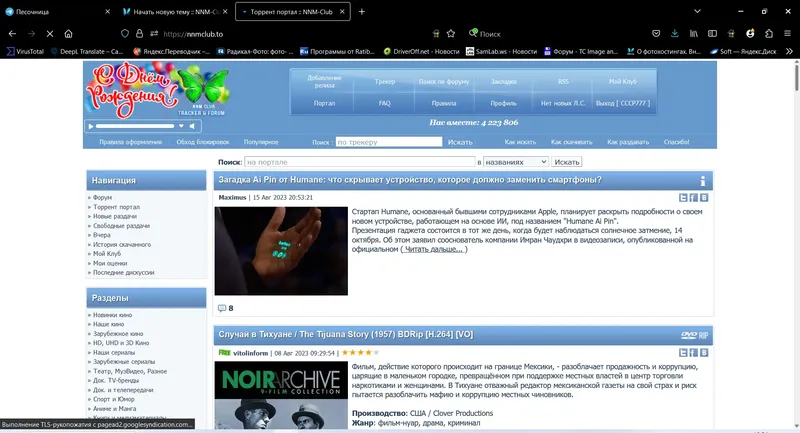Screen dimensions: 800x433
Task: Open the browser home page icon
Action: click(68, 34)
